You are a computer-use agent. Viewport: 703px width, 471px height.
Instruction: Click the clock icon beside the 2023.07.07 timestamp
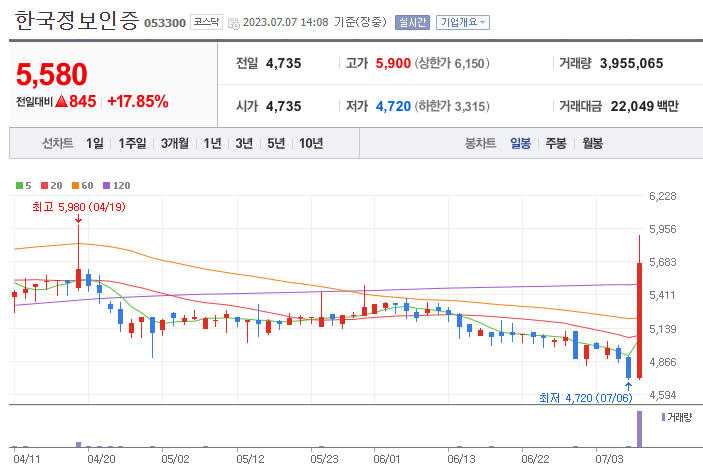(234, 23)
